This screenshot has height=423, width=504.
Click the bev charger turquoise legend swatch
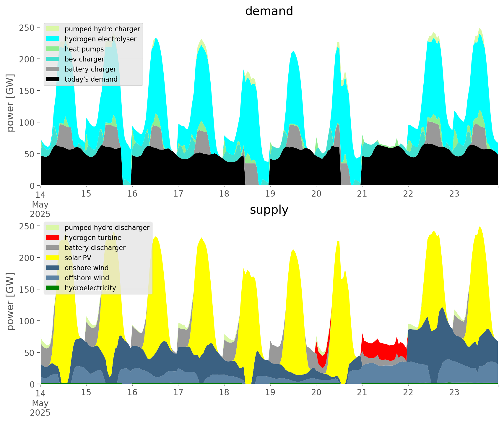(x=53, y=59)
